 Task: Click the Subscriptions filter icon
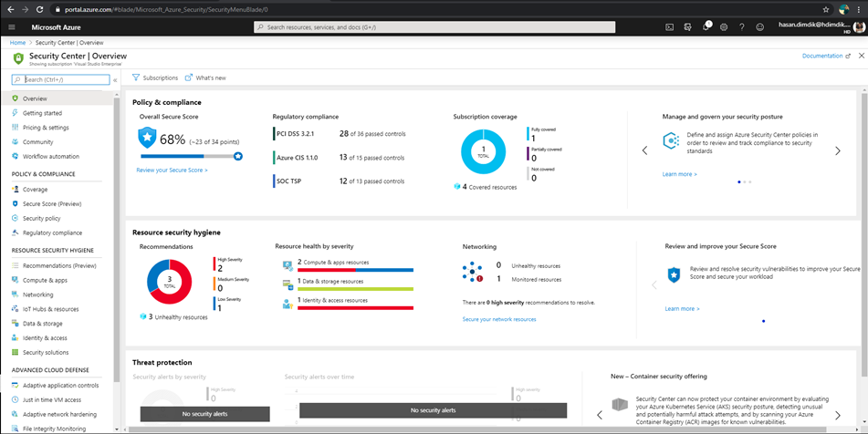(136, 77)
